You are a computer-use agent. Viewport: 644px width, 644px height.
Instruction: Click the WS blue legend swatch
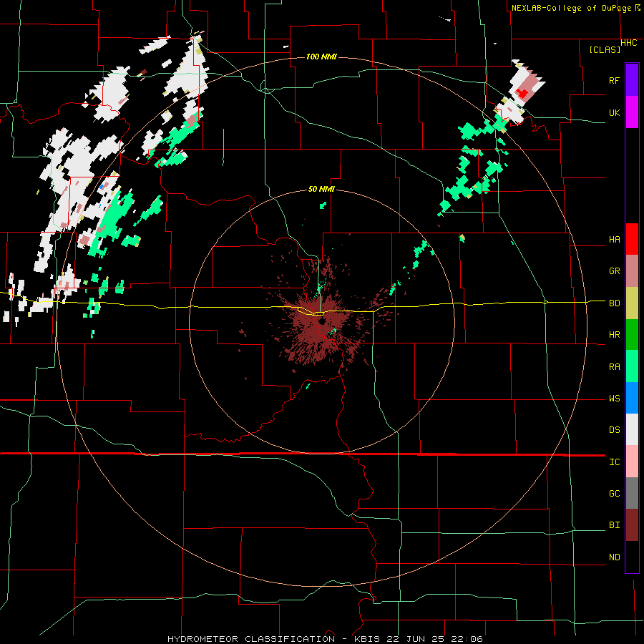[632, 398]
